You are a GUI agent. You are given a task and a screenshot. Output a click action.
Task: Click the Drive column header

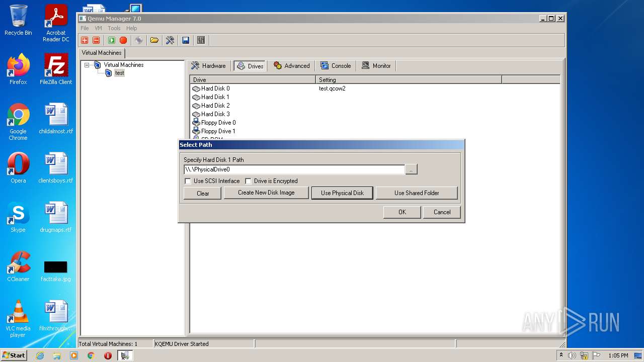click(253, 79)
